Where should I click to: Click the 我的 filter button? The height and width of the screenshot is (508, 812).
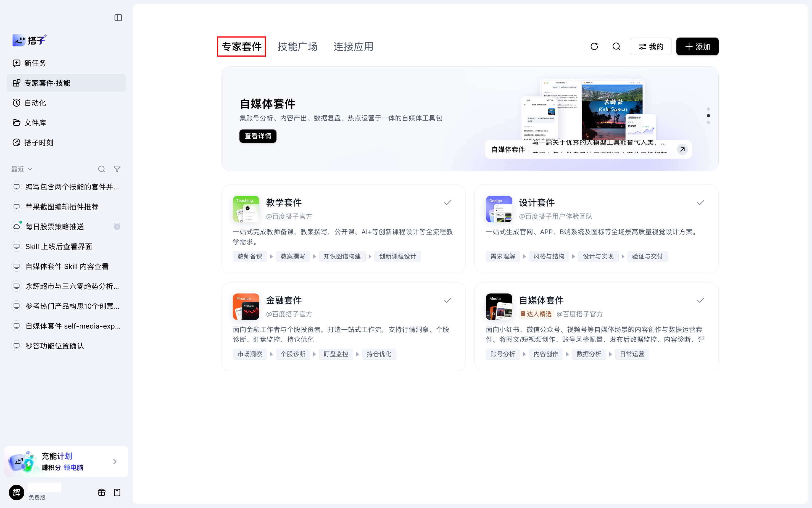coord(651,46)
